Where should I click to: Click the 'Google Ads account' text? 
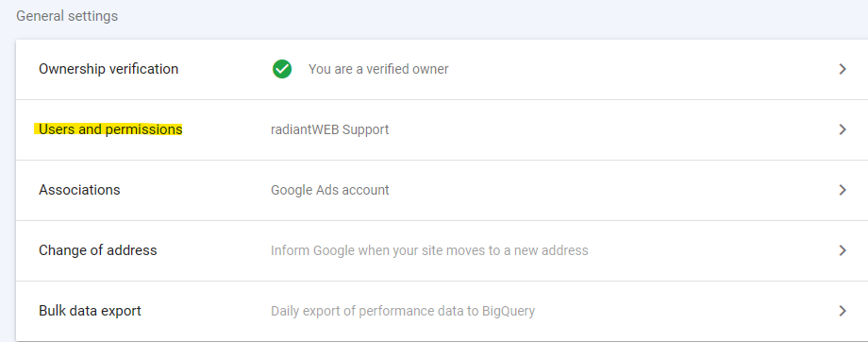click(x=330, y=190)
